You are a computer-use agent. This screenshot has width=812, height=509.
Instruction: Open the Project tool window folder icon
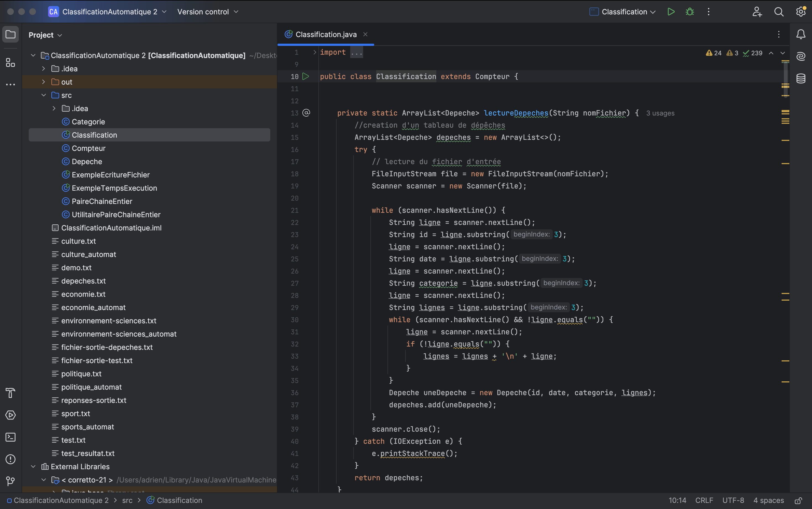[x=11, y=34]
